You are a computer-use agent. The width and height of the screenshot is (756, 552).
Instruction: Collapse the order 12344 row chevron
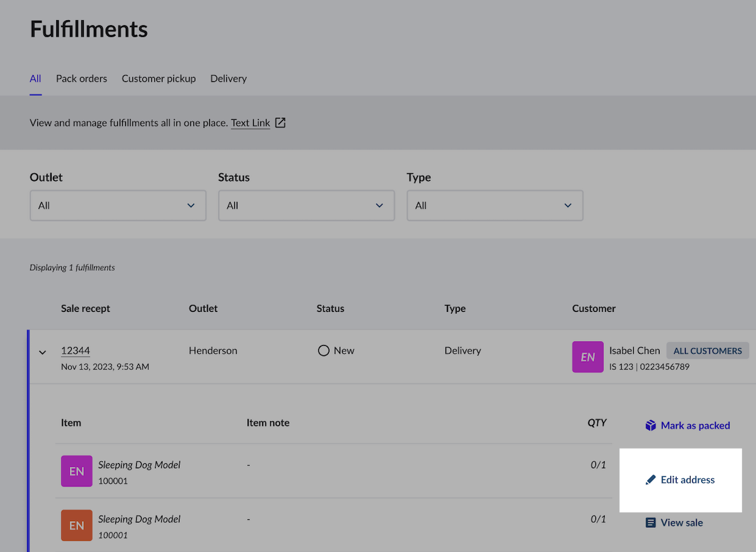coord(42,352)
